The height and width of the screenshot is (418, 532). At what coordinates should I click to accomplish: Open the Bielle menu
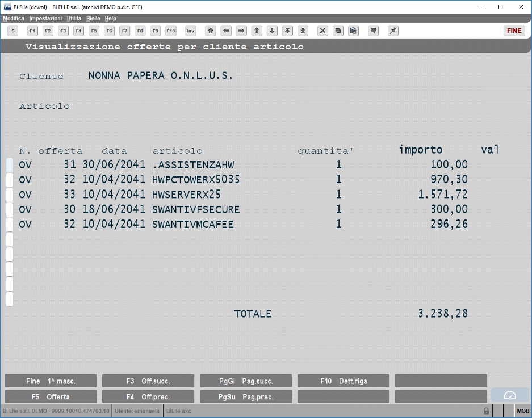coord(93,18)
